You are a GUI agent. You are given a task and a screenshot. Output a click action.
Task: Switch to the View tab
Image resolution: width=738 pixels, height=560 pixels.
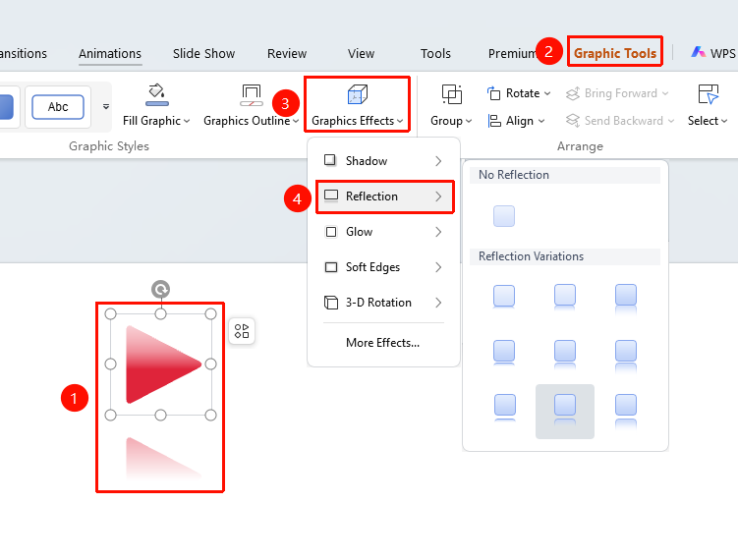[x=361, y=54]
